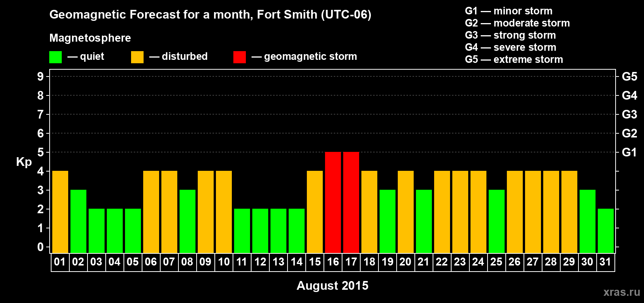Viewport: 644px width, 303px height.
Task: Click date label 26 on the axis
Action: click(514, 262)
